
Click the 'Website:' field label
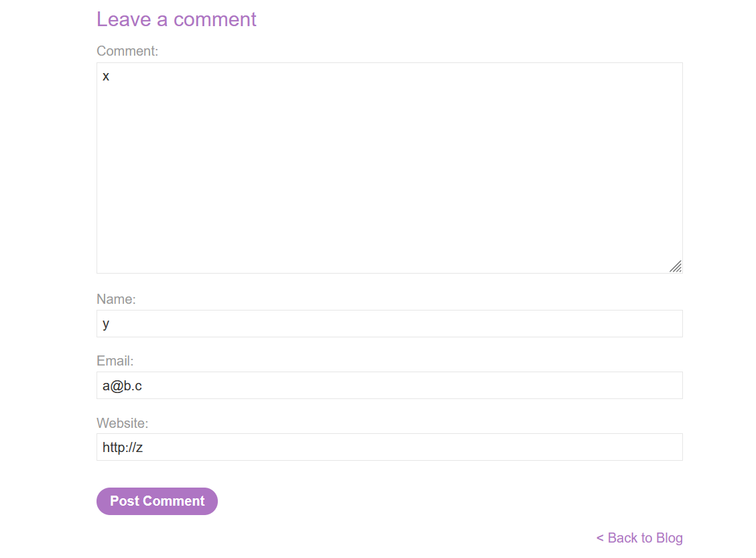123,423
